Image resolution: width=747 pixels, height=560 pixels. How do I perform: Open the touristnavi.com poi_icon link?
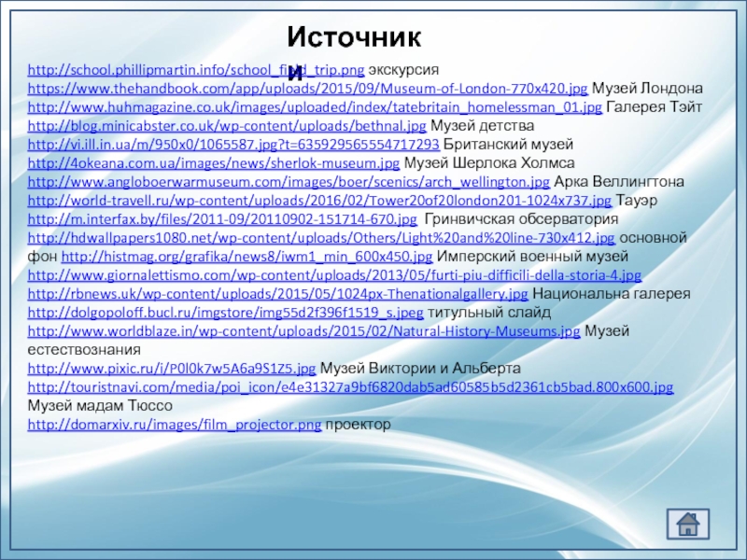pyautogui.click(x=351, y=387)
